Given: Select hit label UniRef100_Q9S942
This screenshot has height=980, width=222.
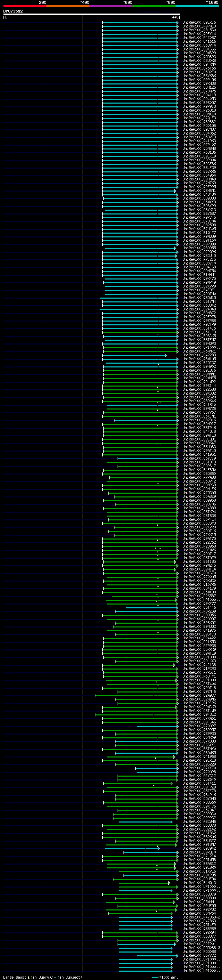Looking at the screenshot, I should 199,849.
